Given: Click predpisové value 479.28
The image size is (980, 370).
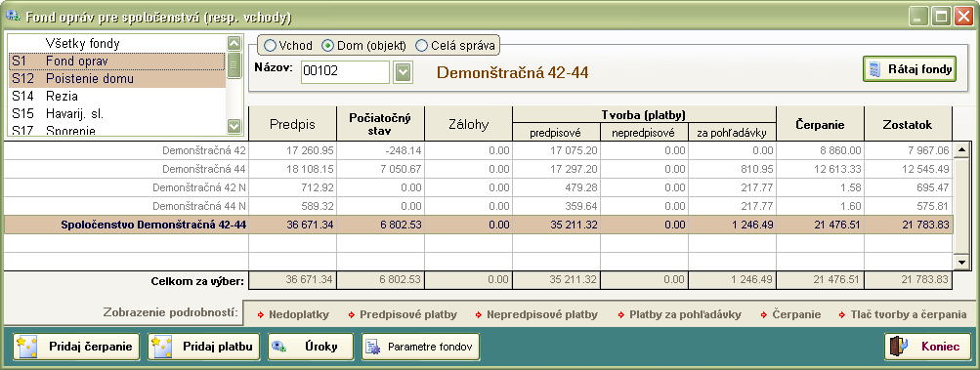Looking at the screenshot, I should coord(583,187).
